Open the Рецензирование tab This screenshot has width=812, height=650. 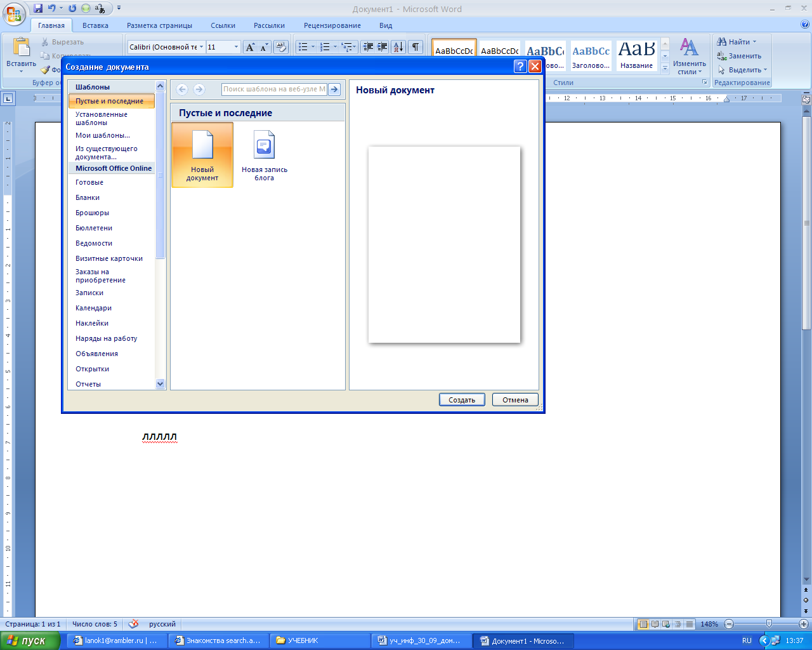[332, 25]
